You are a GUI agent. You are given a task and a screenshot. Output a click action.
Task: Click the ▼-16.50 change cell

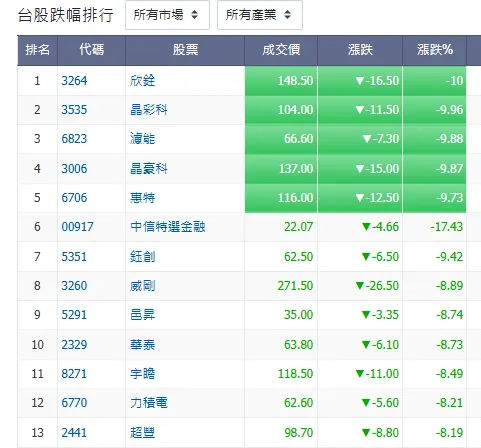coord(360,81)
